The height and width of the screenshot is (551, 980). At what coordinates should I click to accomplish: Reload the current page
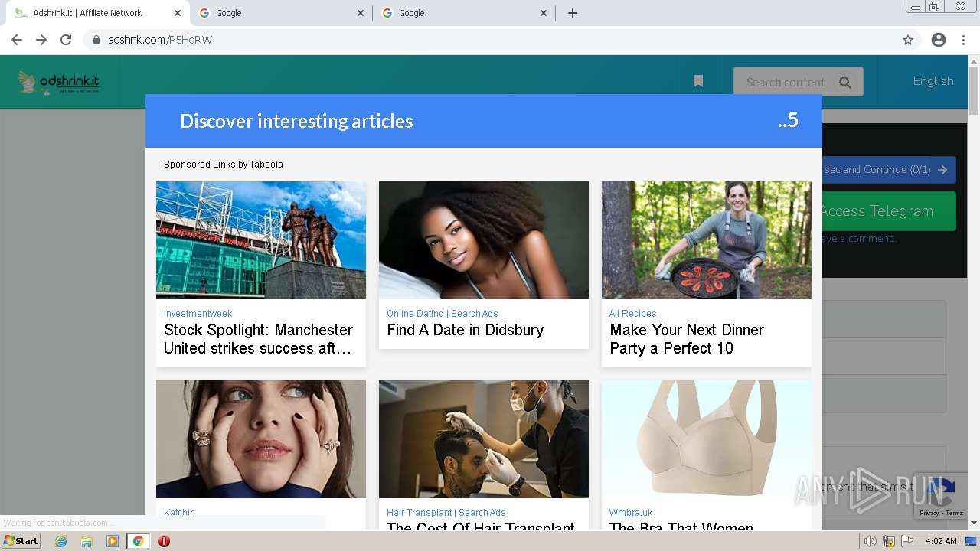[x=66, y=40]
